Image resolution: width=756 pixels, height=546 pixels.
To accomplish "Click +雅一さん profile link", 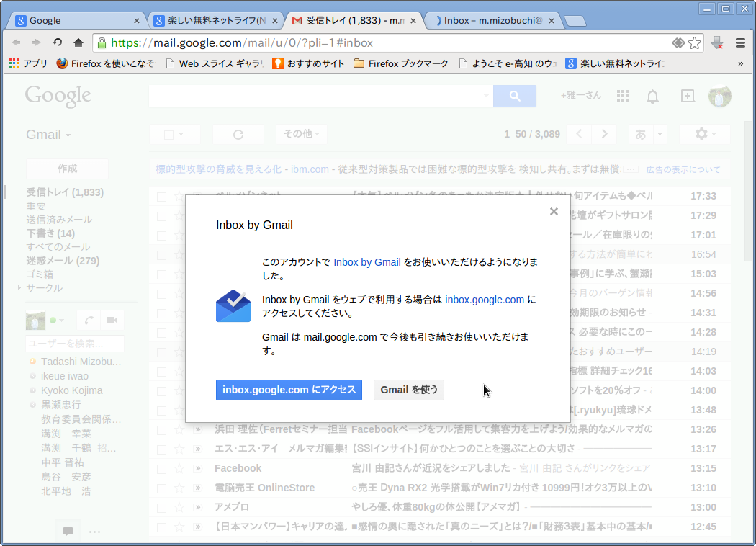I will (580, 96).
